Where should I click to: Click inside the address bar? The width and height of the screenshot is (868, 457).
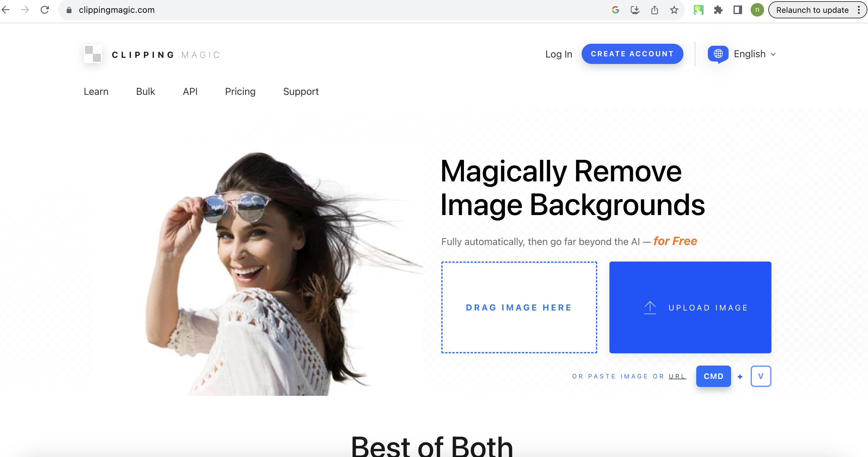[202, 10]
